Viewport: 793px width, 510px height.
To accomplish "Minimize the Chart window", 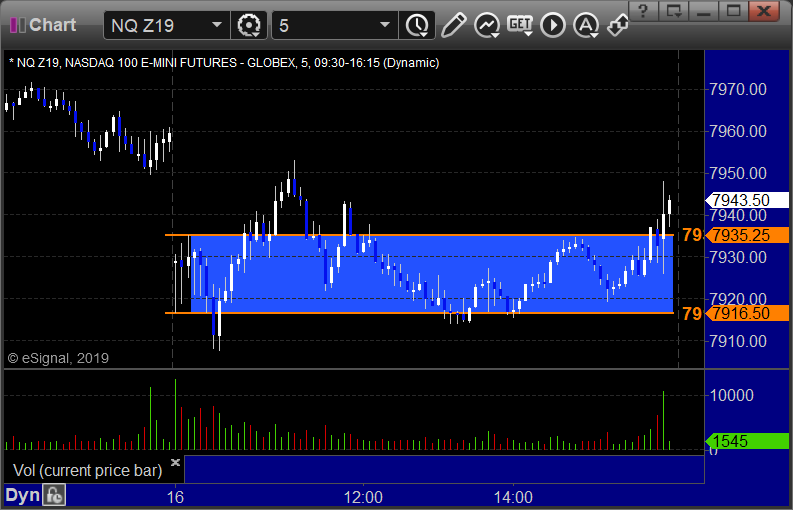I will point(704,10).
